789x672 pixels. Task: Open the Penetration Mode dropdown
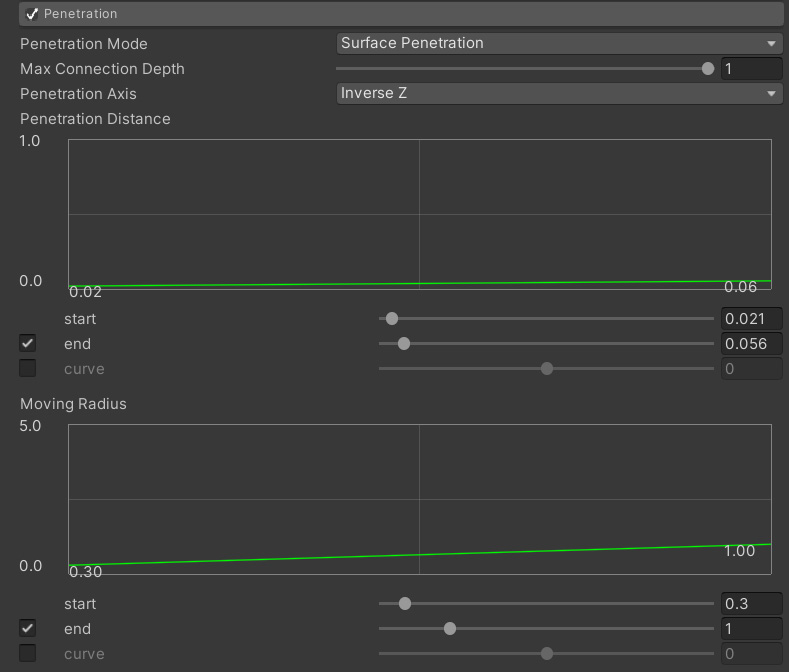coord(559,43)
